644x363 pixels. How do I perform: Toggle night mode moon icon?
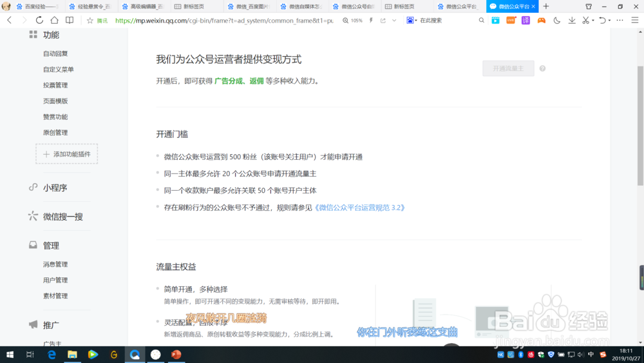(x=557, y=20)
